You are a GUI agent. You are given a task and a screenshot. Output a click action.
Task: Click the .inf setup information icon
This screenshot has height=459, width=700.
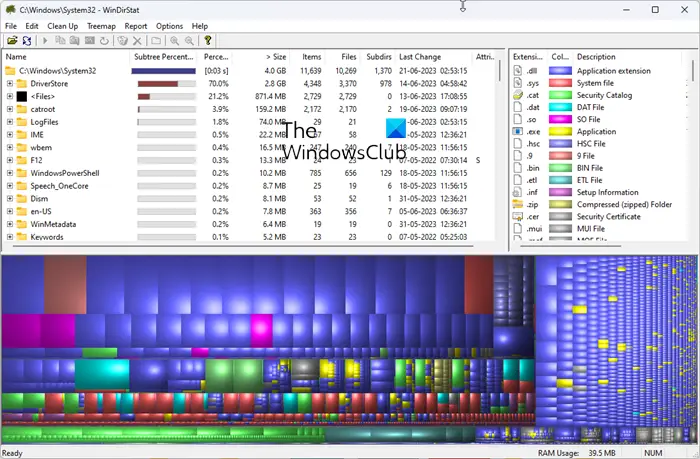point(518,192)
